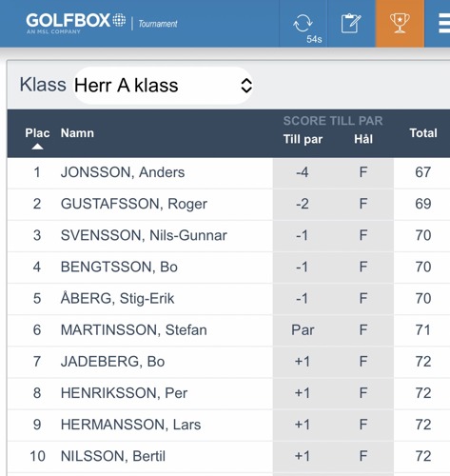
Task: Click the Tournament header label
Action: (158, 24)
